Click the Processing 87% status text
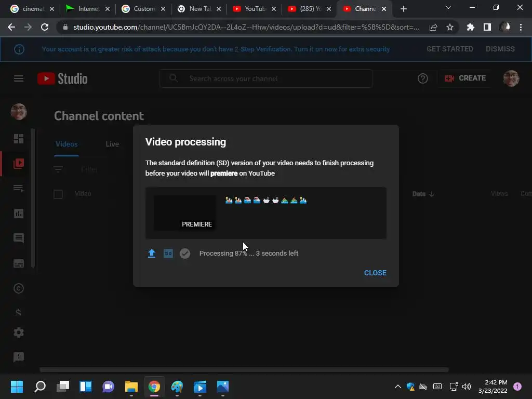 click(x=249, y=254)
